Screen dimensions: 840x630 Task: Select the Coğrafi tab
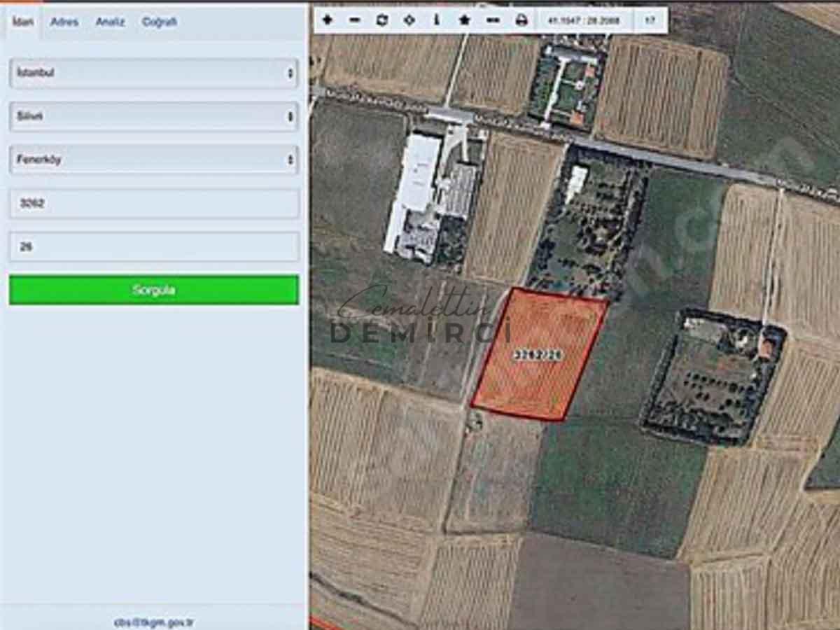[x=160, y=22]
